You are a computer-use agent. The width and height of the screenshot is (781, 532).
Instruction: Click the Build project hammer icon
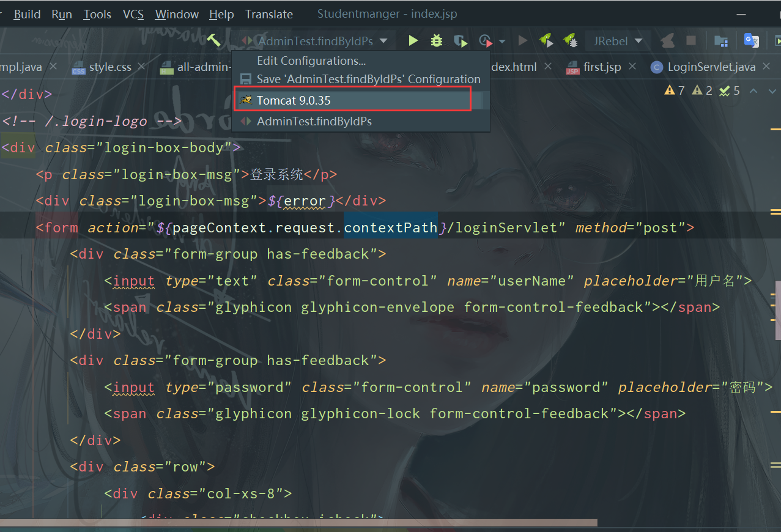pyautogui.click(x=213, y=40)
